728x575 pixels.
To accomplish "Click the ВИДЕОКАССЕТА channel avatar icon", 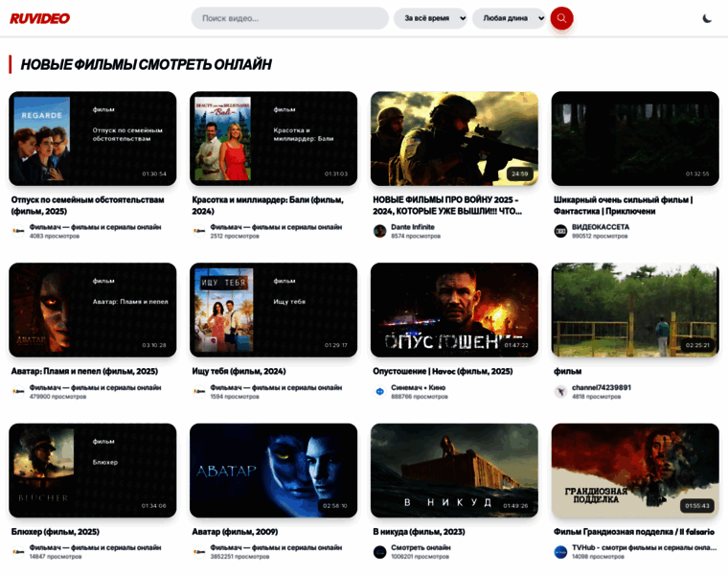I will 560,231.
